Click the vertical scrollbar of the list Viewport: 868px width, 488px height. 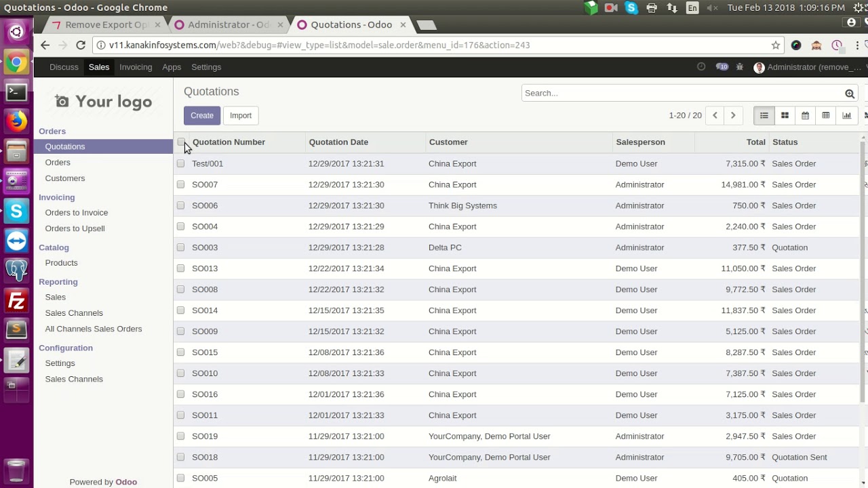pos(863,271)
